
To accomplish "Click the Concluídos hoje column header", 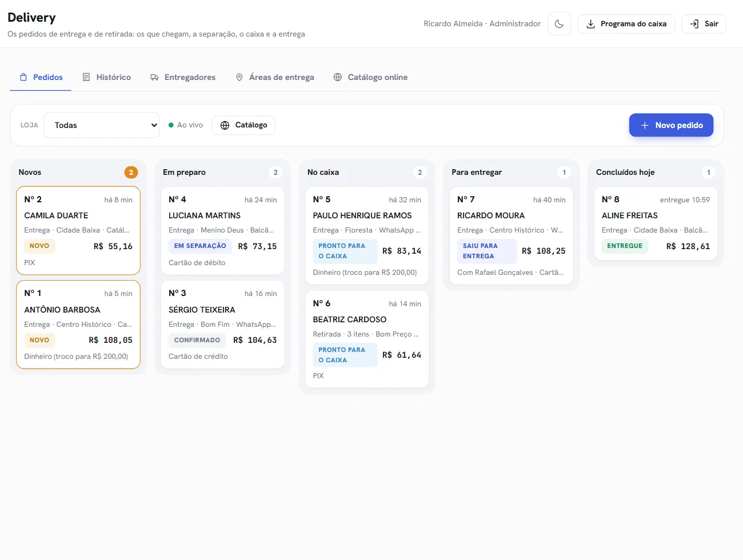I will (x=625, y=172).
